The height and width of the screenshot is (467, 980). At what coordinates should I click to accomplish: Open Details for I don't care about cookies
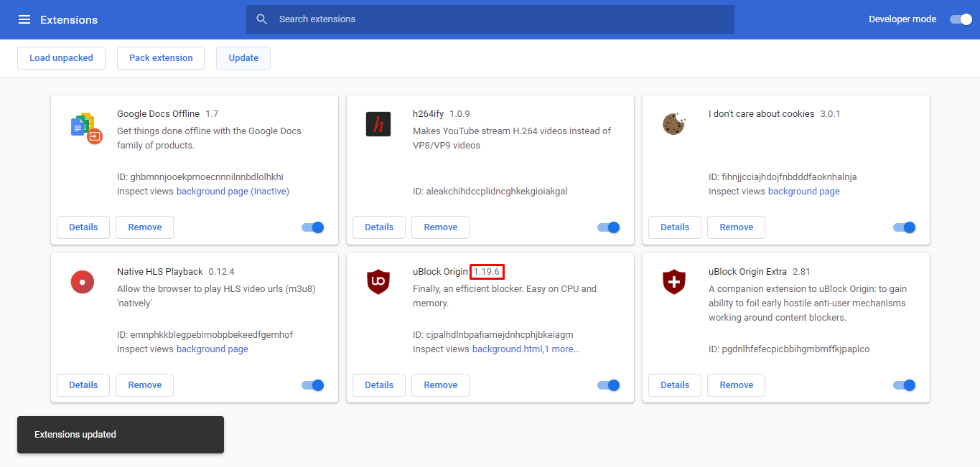pyautogui.click(x=675, y=227)
